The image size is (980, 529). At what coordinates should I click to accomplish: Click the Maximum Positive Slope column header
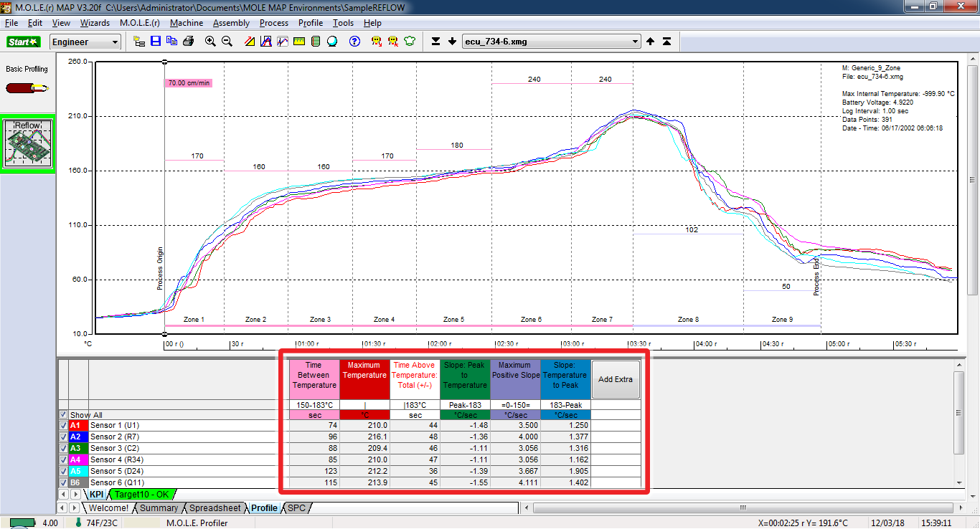pos(515,379)
